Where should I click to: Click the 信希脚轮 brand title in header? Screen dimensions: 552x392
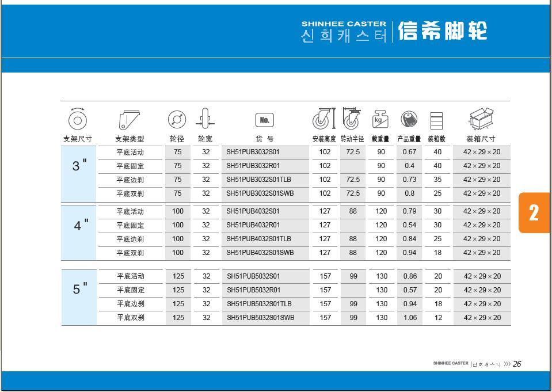(443, 32)
